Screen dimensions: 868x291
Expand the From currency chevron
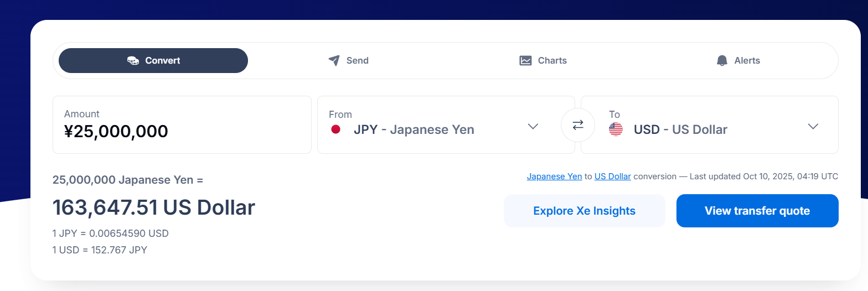(x=533, y=126)
